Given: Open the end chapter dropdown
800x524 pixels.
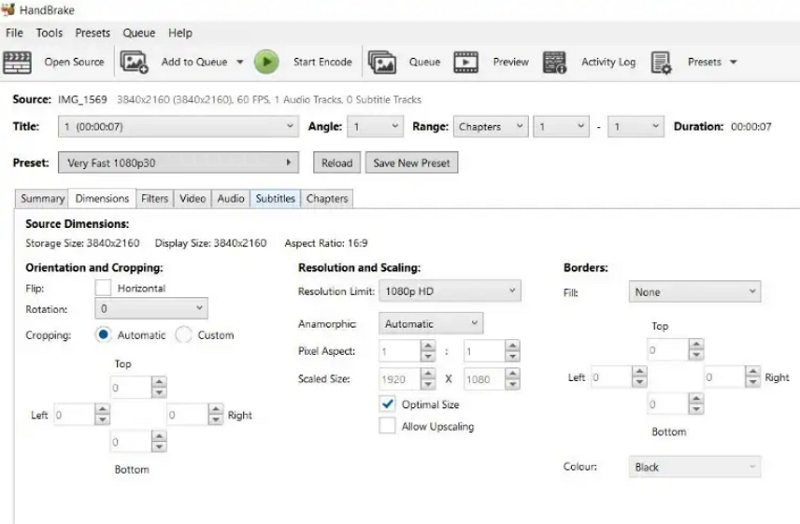Looking at the screenshot, I should (636, 127).
